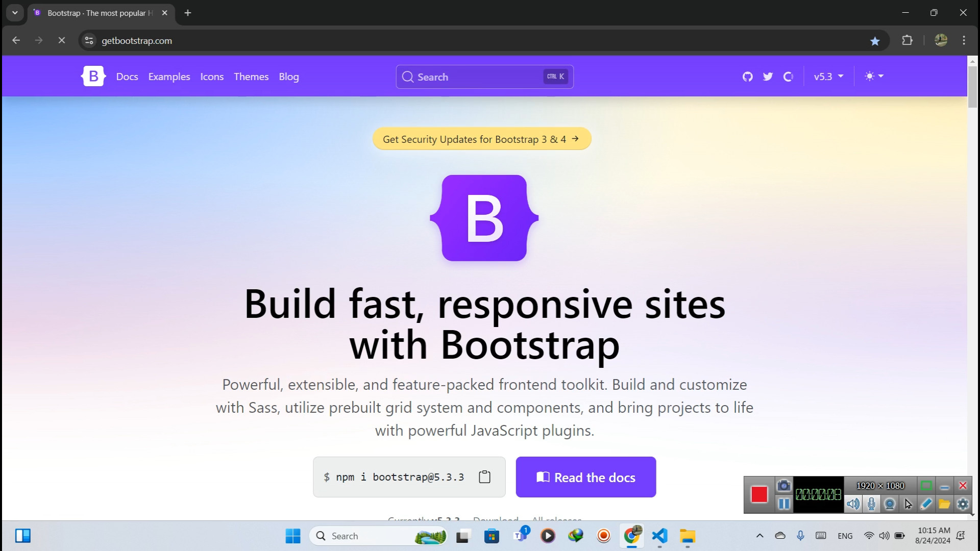Open the OneDrive cloud tray icon
The height and width of the screenshot is (551, 980).
pos(780,536)
